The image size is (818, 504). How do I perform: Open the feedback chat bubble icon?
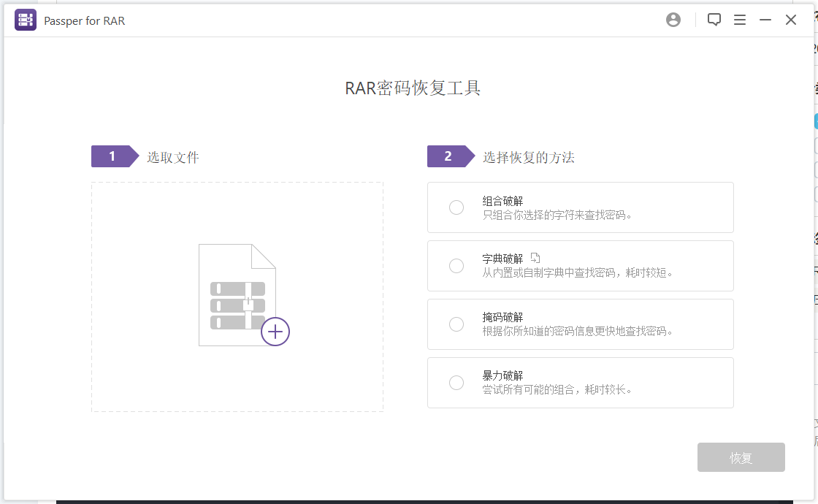(x=714, y=20)
